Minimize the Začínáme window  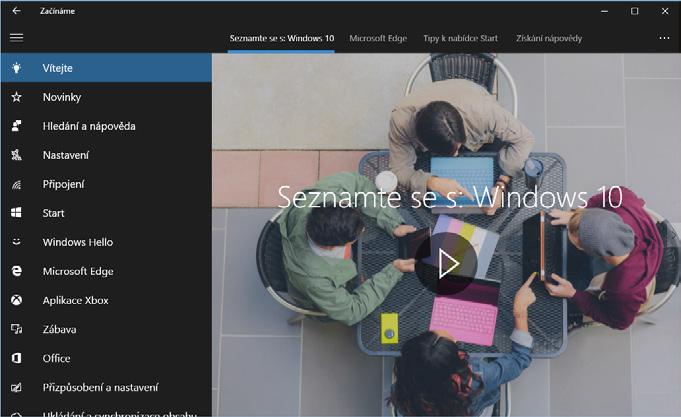(x=604, y=11)
